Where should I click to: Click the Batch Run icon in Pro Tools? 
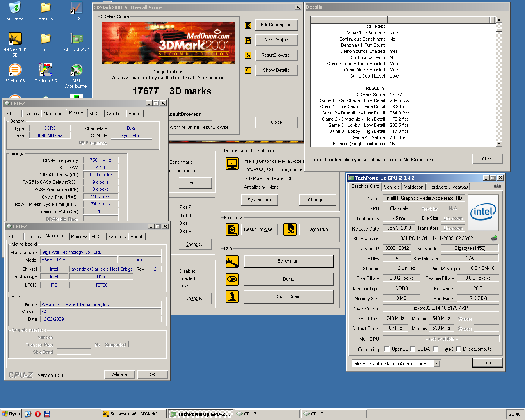(290, 230)
